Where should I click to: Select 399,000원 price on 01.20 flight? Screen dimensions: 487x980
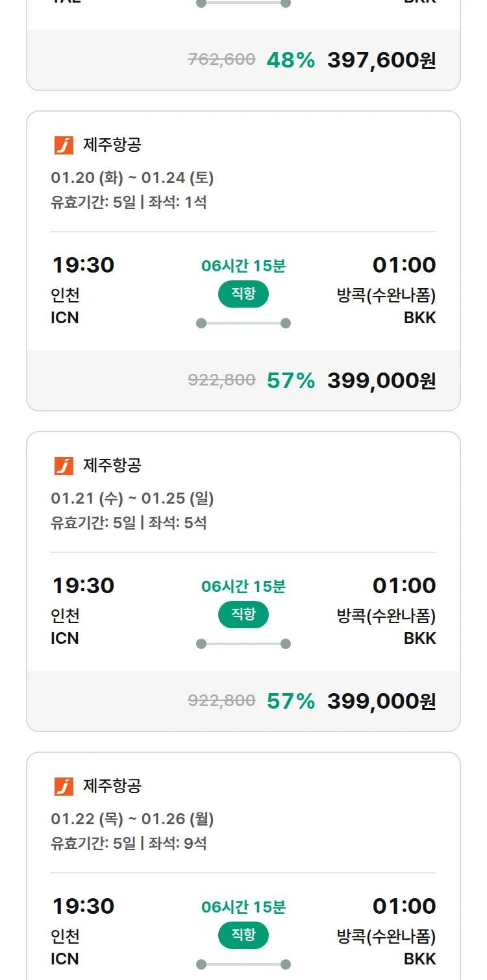[x=381, y=380]
